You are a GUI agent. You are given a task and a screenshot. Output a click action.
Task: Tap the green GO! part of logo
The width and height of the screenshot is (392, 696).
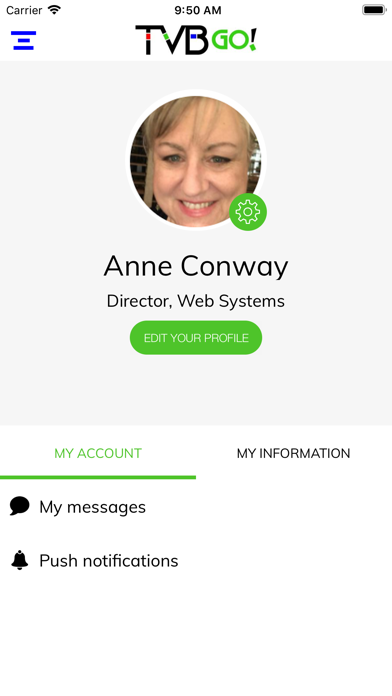234,40
